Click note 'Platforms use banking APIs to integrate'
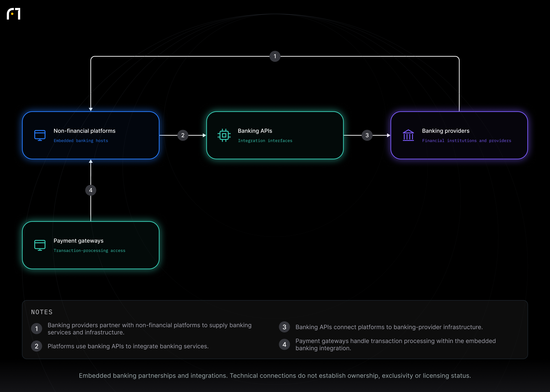 128,346
